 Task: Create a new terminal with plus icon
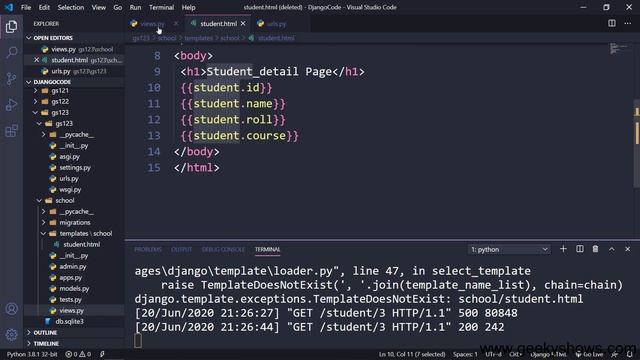563,249
